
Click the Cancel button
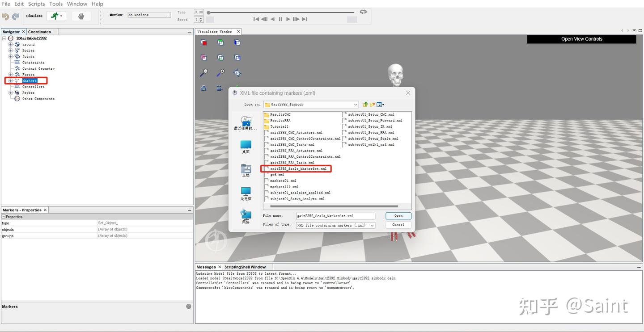(x=398, y=225)
